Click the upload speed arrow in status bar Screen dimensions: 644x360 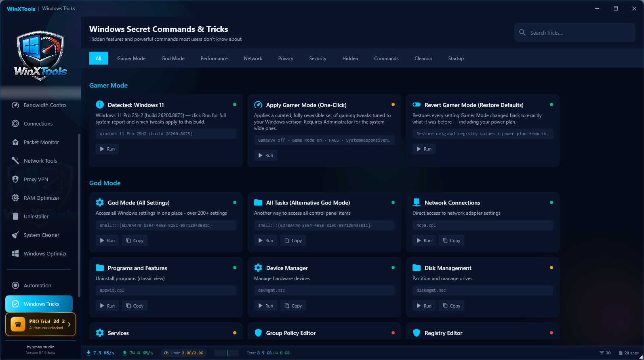(125, 353)
